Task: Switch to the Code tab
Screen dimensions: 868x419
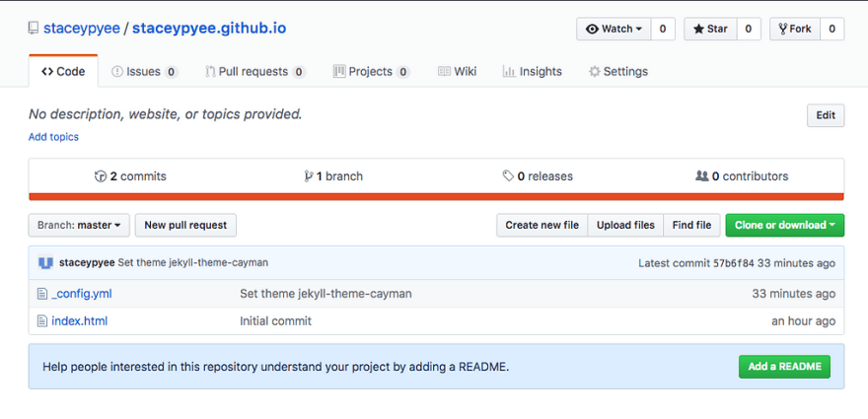Action: click(x=63, y=71)
